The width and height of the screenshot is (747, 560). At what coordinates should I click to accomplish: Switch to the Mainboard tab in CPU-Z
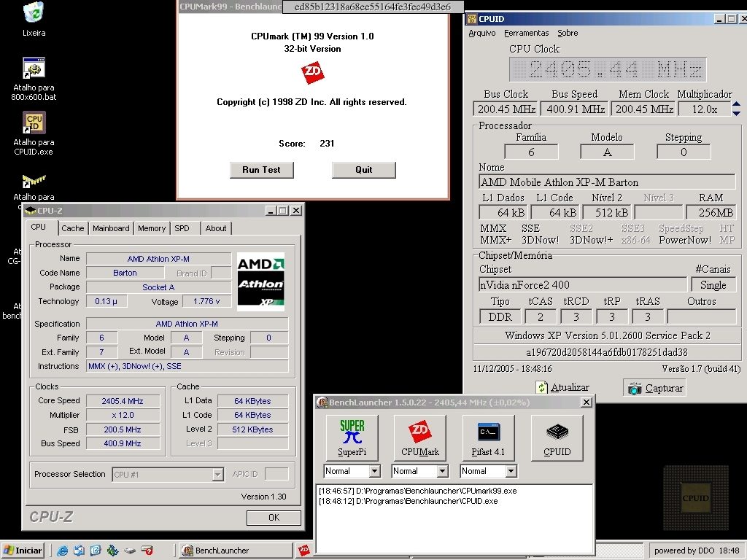pyautogui.click(x=111, y=228)
